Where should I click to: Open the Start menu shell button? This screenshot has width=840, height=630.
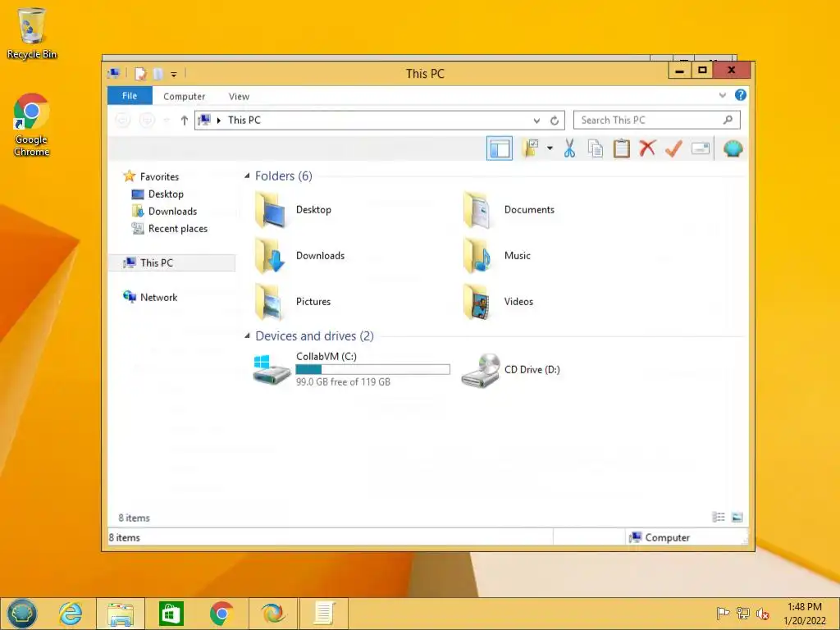21,614
